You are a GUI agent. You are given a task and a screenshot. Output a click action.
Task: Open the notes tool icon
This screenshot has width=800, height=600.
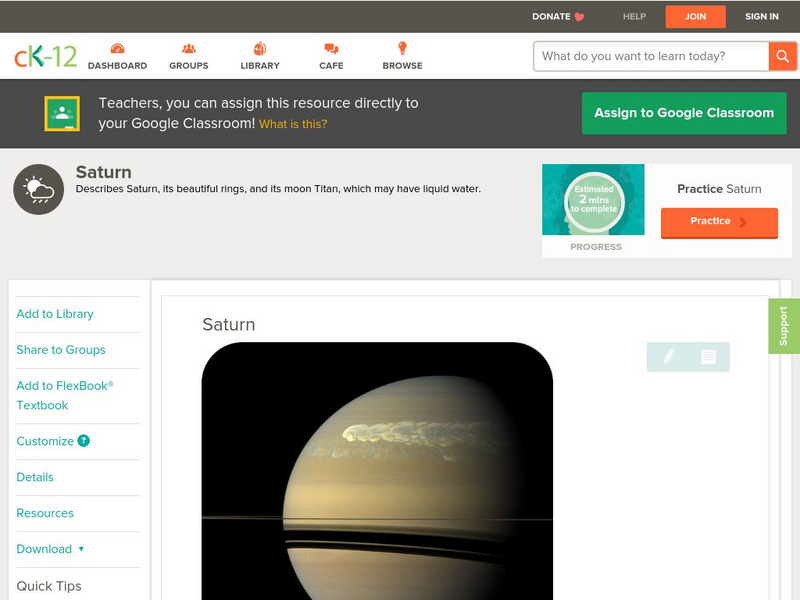[708, 356]
